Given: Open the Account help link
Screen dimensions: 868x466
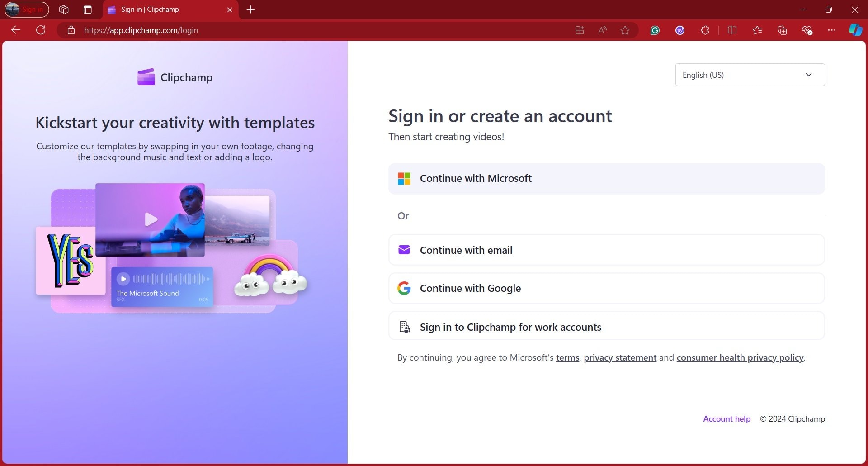Looking at the screenshot, I should [x=726, y=419].
